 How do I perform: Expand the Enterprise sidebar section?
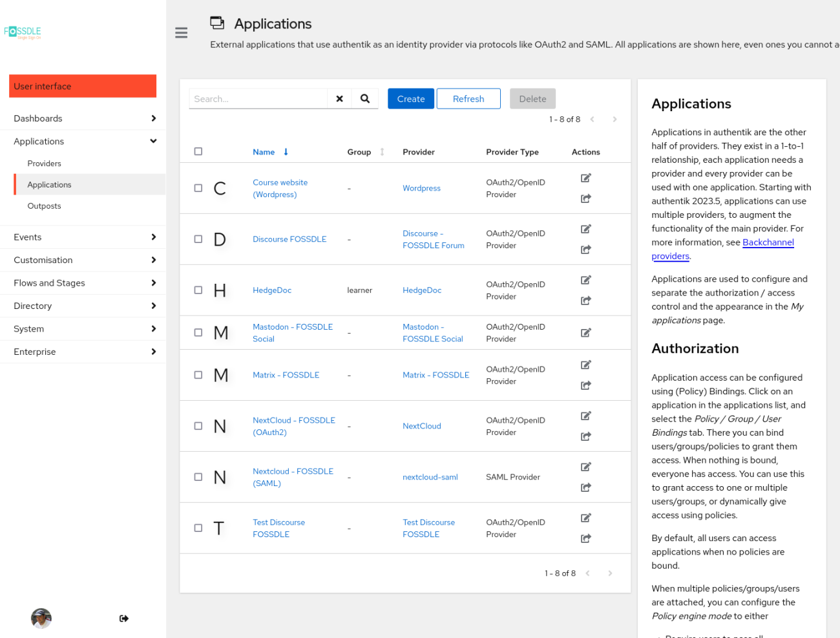83,352
